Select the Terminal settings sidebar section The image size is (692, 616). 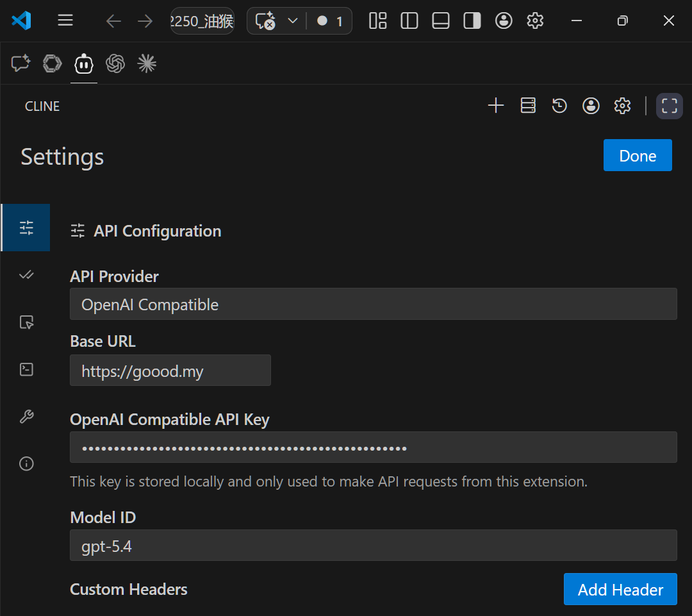(x=26, y=369)
